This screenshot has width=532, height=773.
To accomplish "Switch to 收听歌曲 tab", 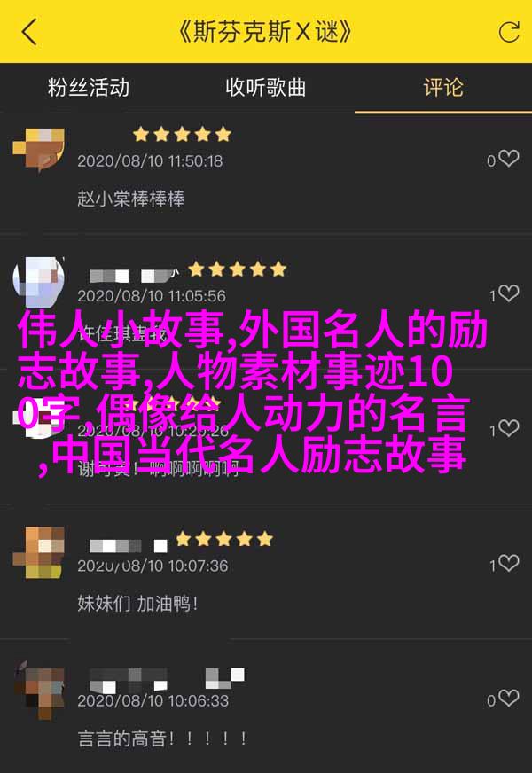I will point(266,88).
